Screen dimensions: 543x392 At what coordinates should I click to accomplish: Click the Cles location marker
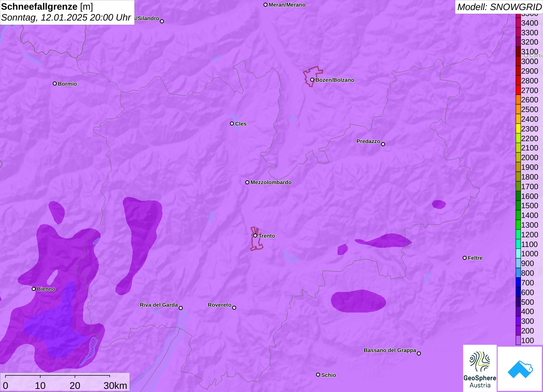pos(232,124)
